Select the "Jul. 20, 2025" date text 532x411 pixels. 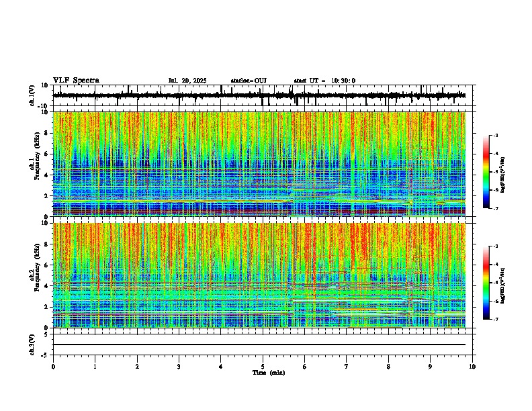pyautogui.click(x=187, y=81)
